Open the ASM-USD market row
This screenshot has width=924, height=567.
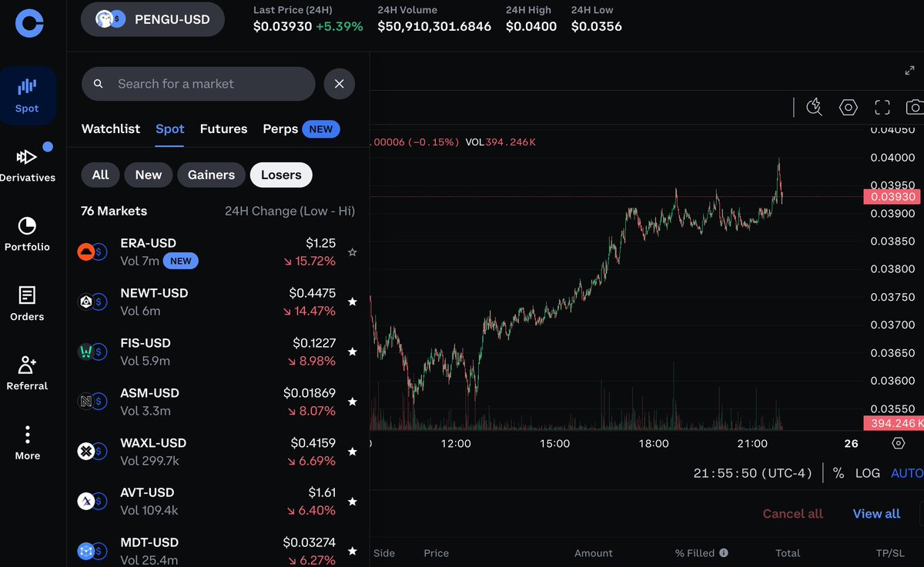coord(218,402)
